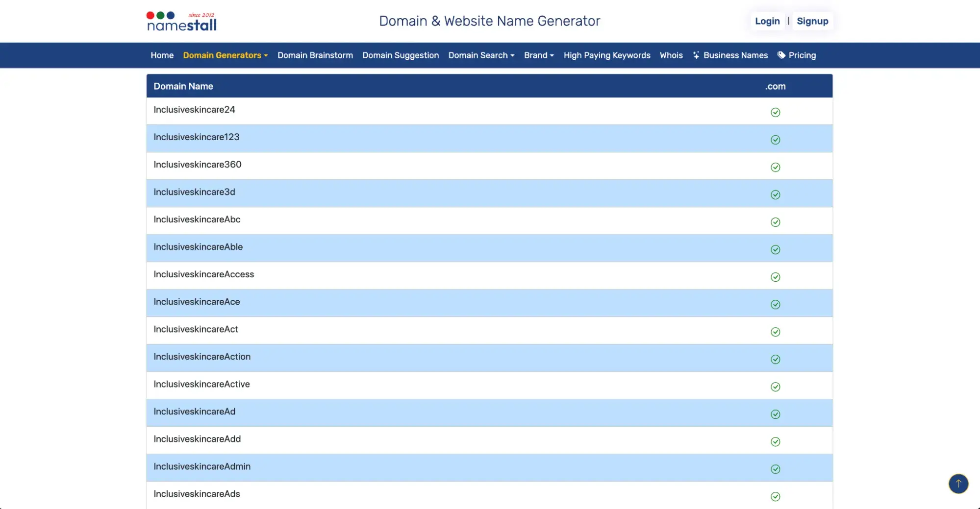
Task: Open the Domain Search dropdown menu
Action: [481, 55]
